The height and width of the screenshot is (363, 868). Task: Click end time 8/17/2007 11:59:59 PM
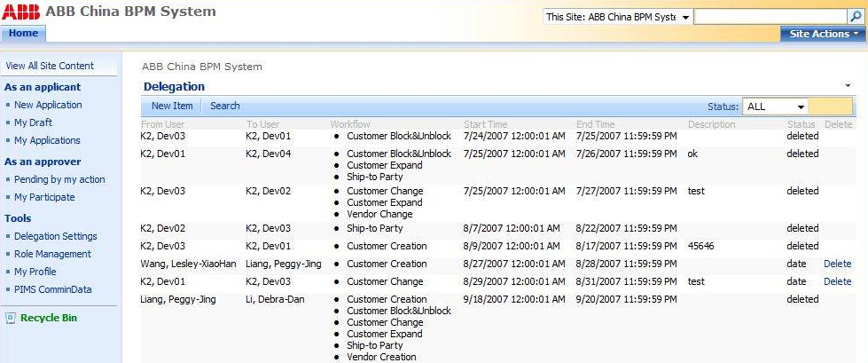coord(626,246)
